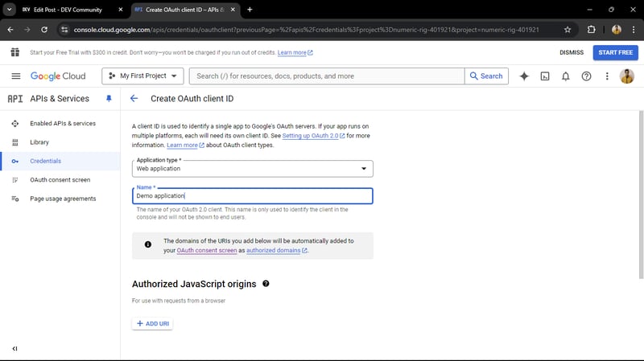Follow the OAuth consent screen inline link
The width and height of the screenshot is (644, 361).
pos(207,250)
